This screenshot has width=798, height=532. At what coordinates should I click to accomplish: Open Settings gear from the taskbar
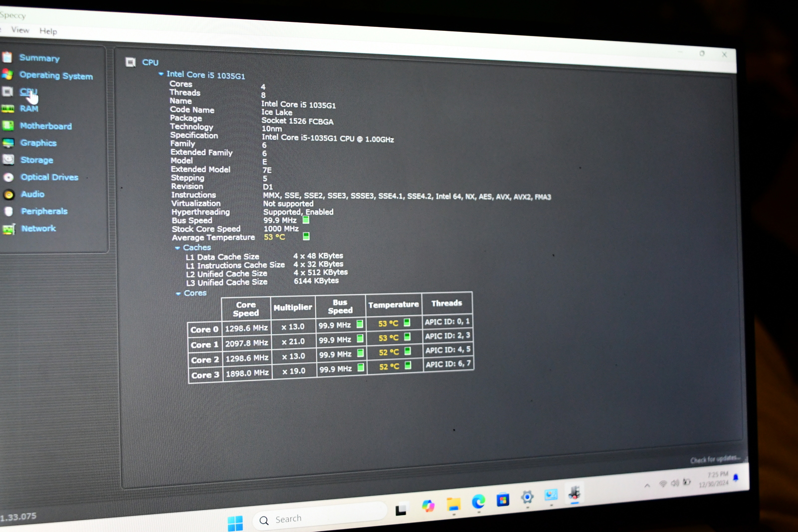(x=527, y=497)
